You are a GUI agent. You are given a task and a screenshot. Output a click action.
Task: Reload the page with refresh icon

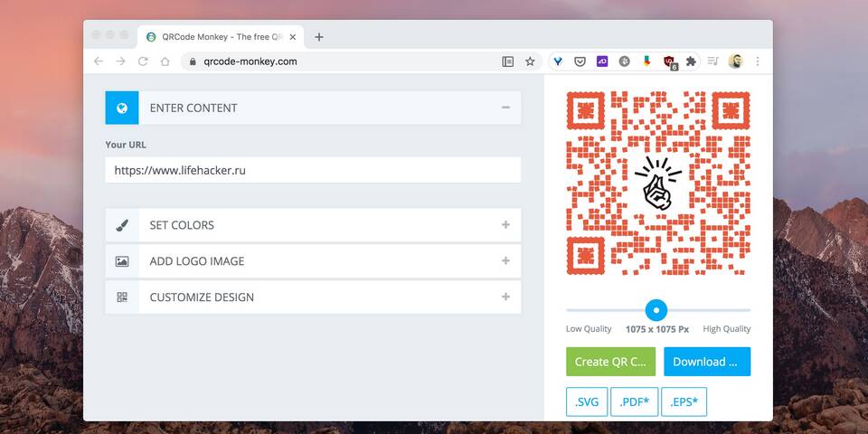(143, 61)
